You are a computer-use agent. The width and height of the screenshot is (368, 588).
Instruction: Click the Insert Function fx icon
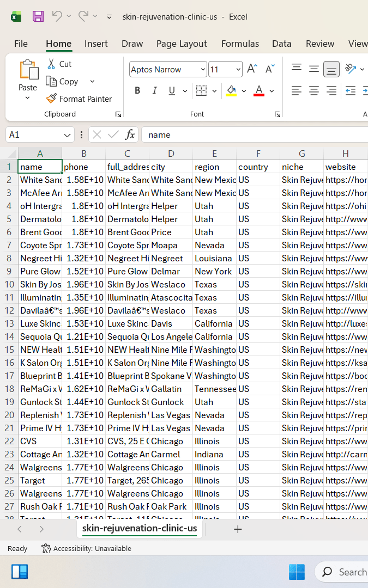pos(130,134)
